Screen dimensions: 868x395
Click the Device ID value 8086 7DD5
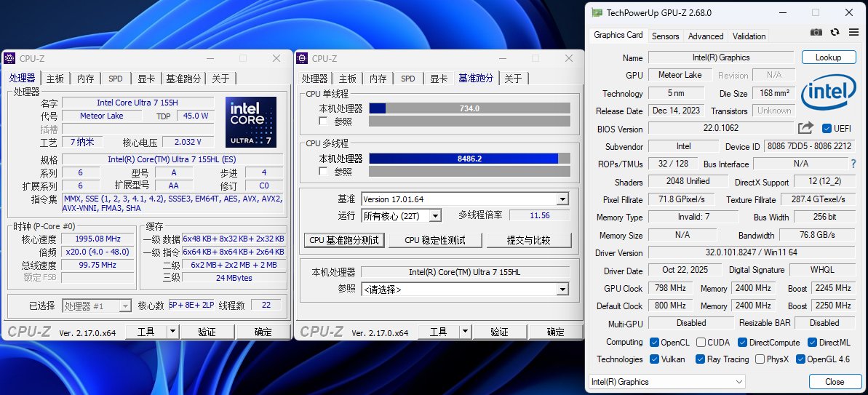pos(809,146)
